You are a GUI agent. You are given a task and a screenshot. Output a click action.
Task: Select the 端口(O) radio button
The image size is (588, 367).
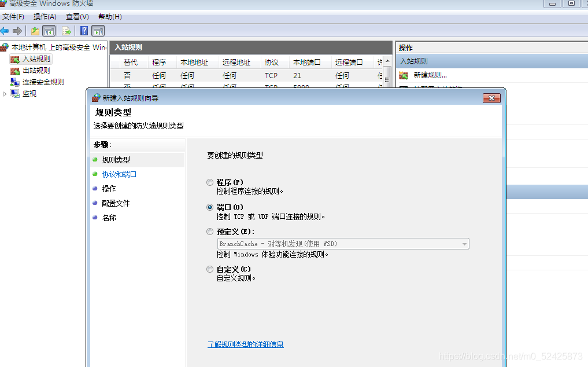[210, 207]
